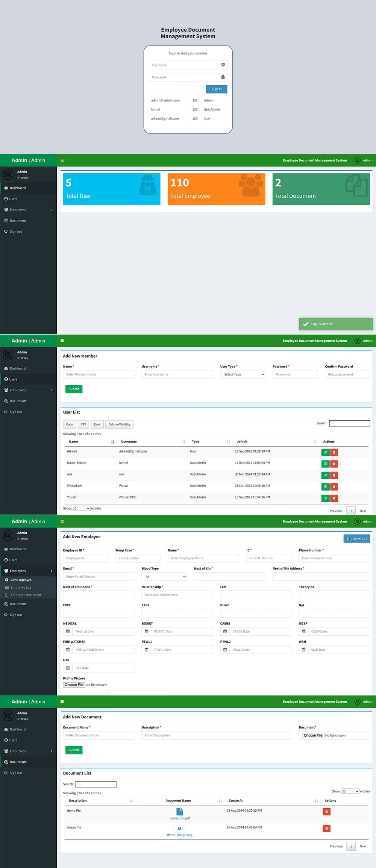Click the demo_image.png image icon
The width and height of the screenshot is (376, 868).
(180, 828)
